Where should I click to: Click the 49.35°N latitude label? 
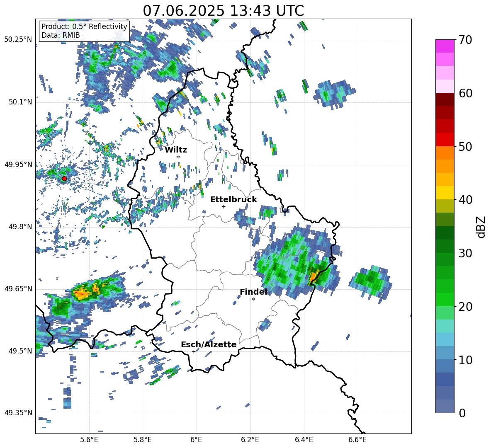tap(18, 413)
